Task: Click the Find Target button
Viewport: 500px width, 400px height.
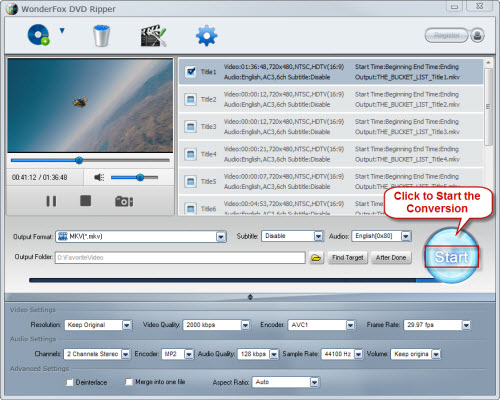Action: point(348,257)
